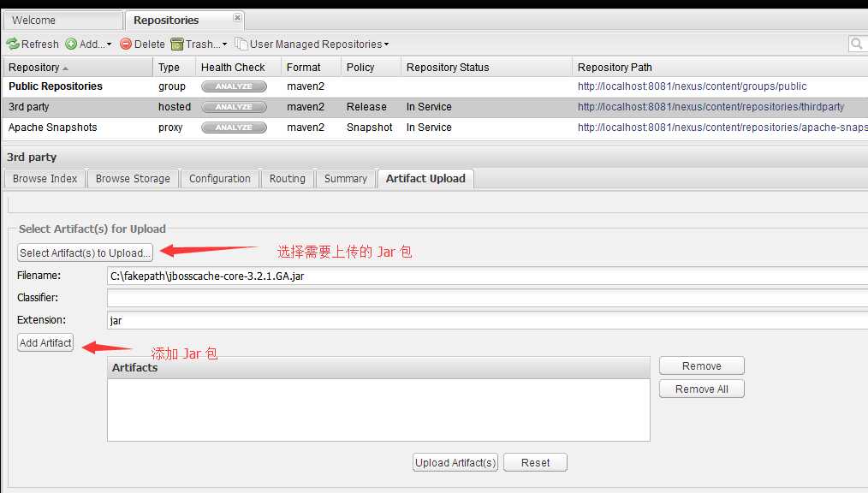Click the Format column header

(x=311, y=68)
